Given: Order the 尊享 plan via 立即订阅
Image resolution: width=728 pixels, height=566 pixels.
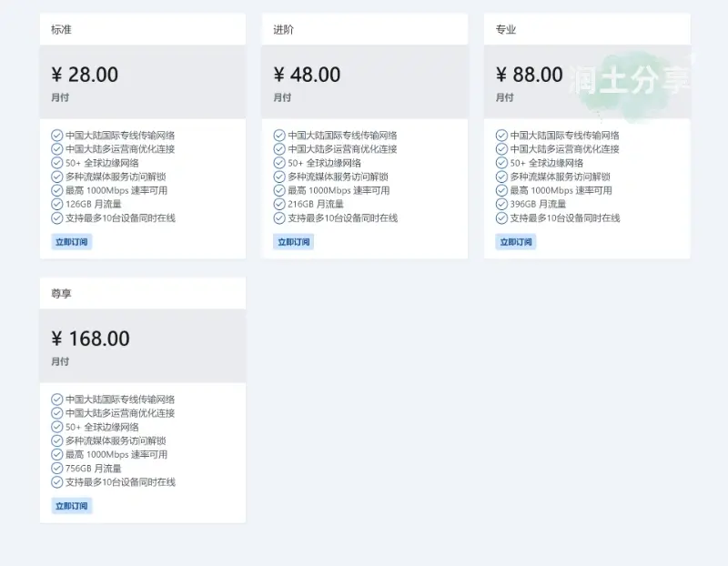Looking at the screenshot, I should tap(72, 506).
